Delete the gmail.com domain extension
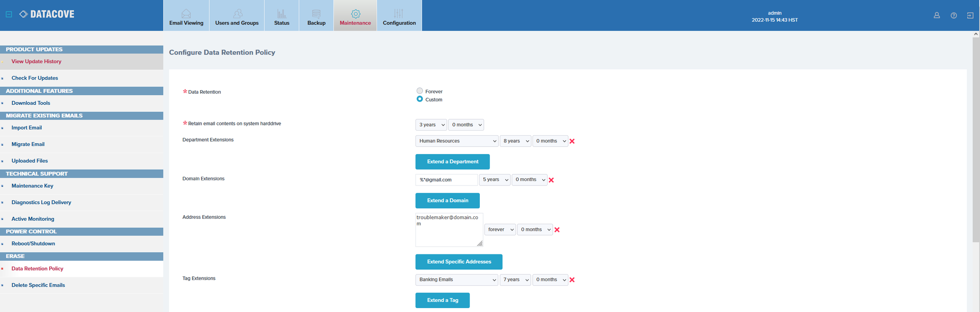 click(x=551, y=180)
